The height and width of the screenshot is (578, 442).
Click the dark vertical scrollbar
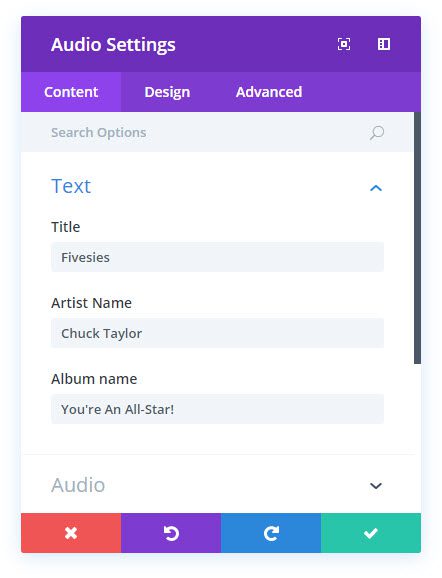pyautogui.click(x=417, y=238)
